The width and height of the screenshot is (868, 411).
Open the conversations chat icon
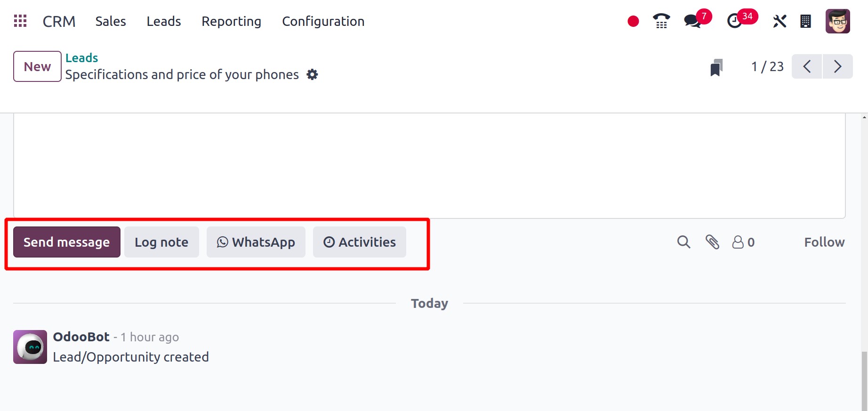[692, 21]
